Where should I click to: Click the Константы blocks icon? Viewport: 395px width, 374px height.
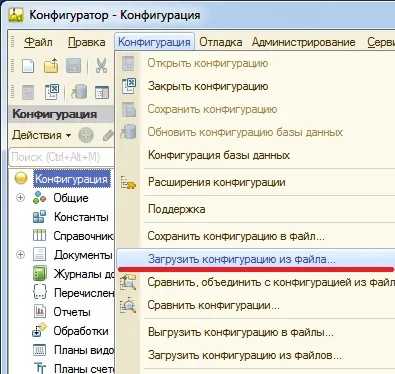click(x=39, y=217)
